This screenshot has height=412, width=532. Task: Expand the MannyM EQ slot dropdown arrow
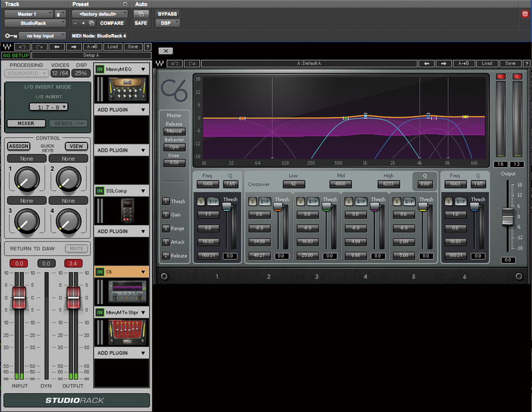[143, 69]
